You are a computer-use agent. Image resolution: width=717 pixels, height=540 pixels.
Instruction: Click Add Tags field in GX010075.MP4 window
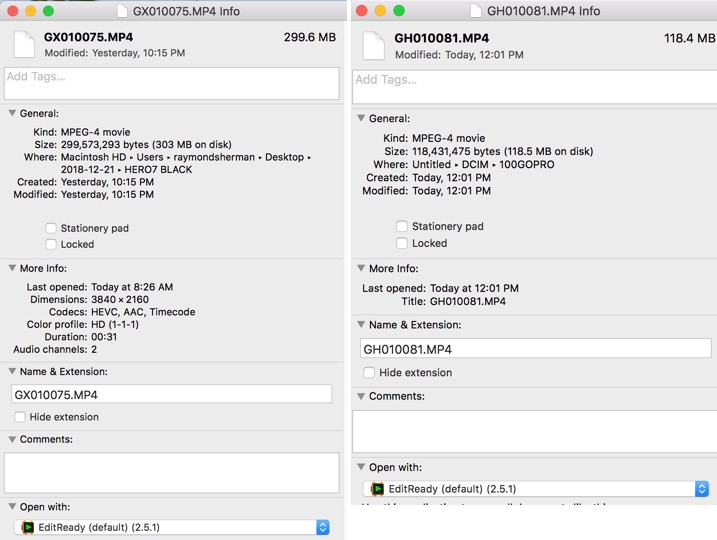(x=172, y=84)
